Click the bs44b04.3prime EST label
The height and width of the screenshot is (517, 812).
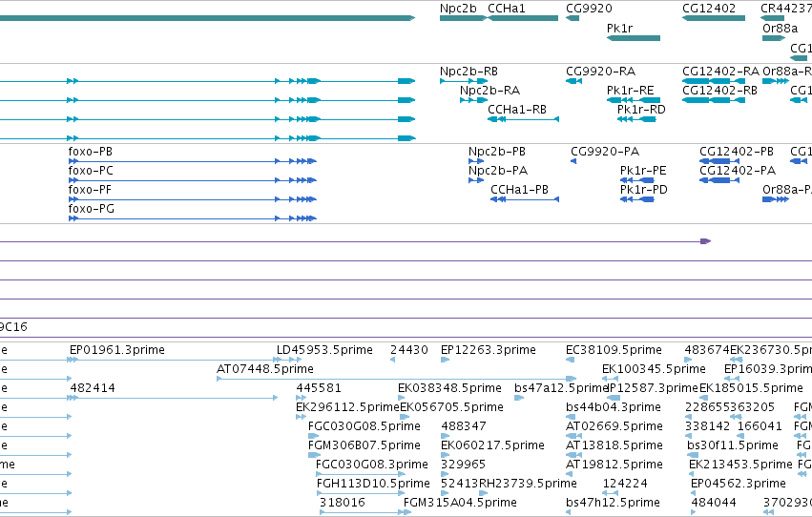click(614, 407)
